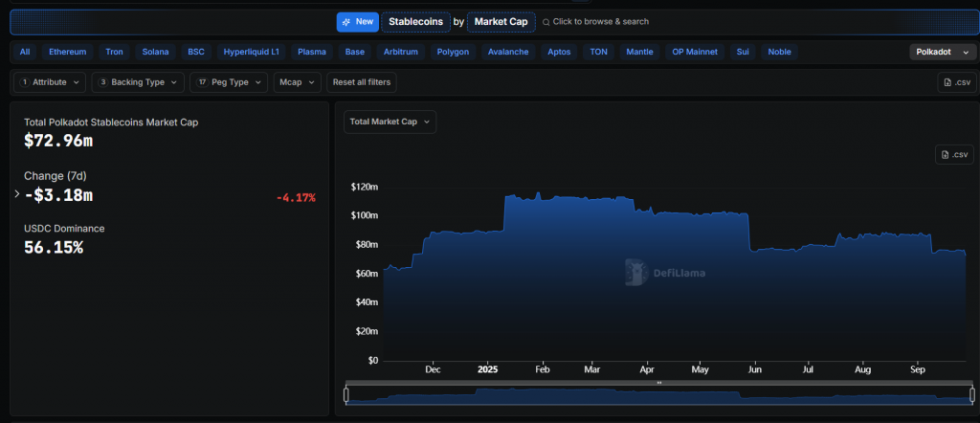Switch to the Solana chain tab
Image resolution: width=980 pixels, height=423 pixels.
[155, 52]
